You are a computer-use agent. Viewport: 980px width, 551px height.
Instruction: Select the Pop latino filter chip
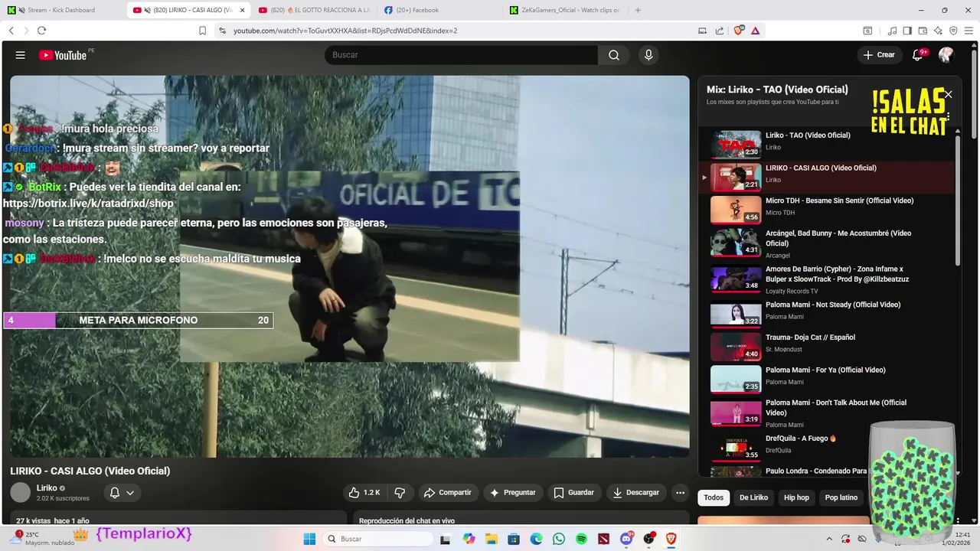[841, 497]
